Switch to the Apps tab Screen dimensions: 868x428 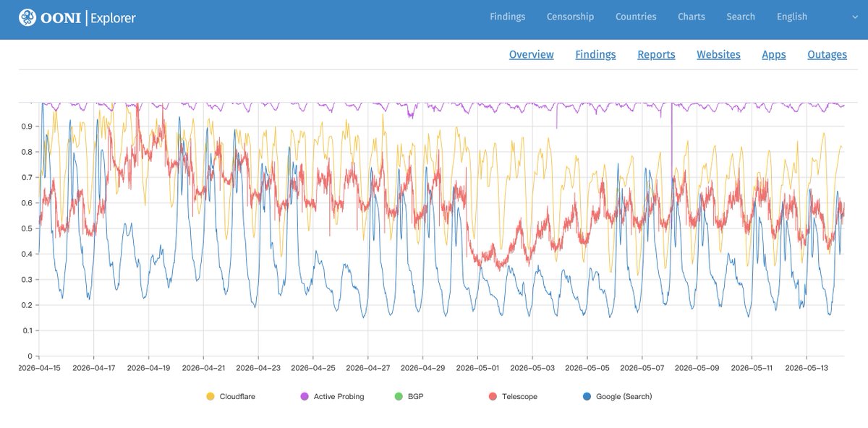774,54
